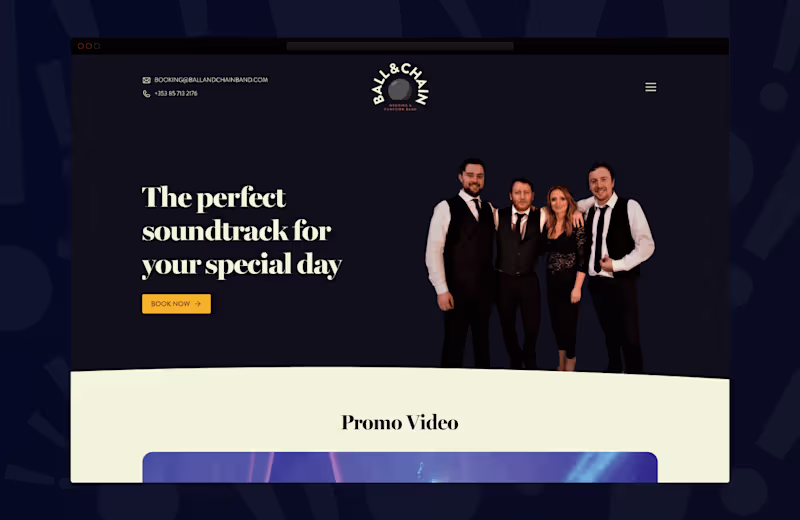Click the Promo Video heading
This screenshot has height=520, width=800.
400,423
